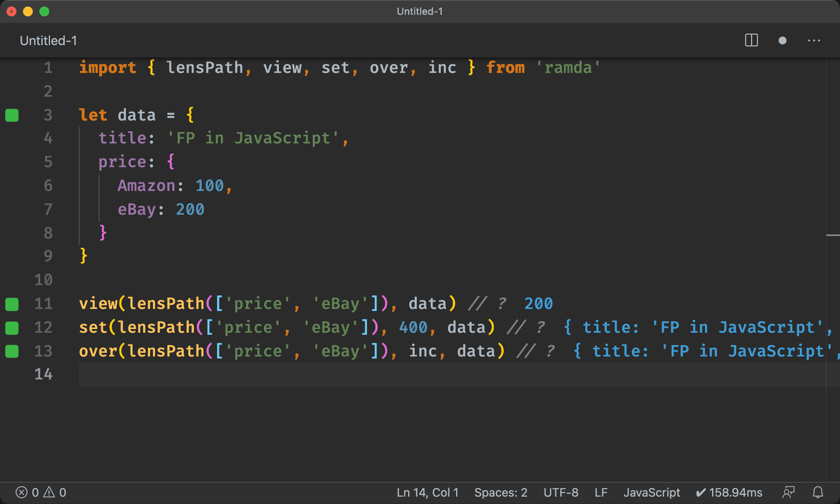This screenshot has width=840, height=504.
Task: Open the notifications bell
Action: pos(818,492)
